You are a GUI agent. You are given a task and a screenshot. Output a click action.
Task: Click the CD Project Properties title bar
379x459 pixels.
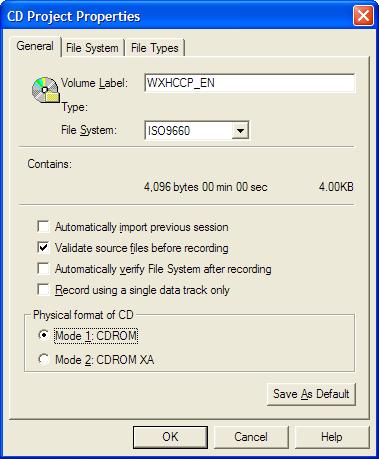click(x=177, y=16)
